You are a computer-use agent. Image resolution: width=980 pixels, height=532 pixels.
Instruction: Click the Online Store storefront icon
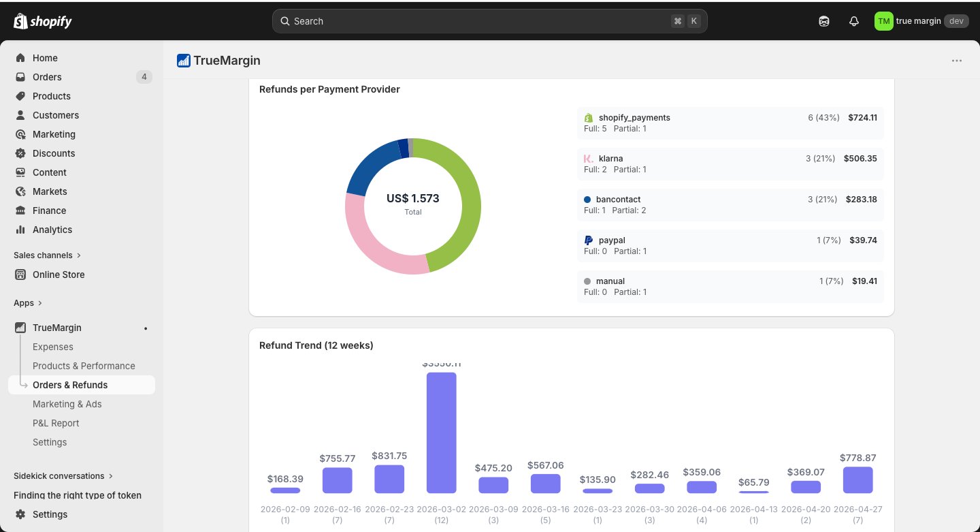tap(20, 275)
